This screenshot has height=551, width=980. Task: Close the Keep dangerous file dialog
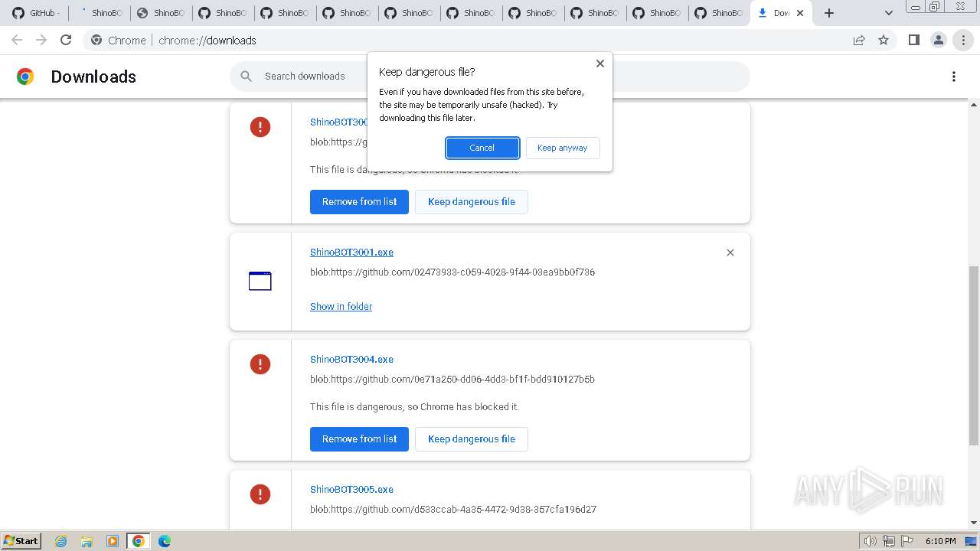click(x=600, y=64)
